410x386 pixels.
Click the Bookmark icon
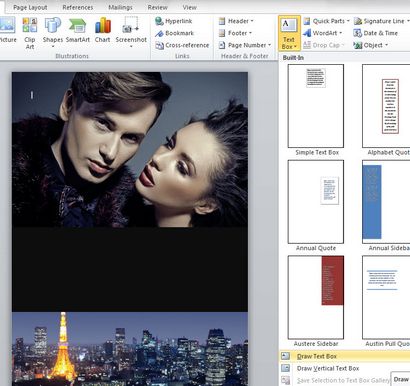click(160, 33)
